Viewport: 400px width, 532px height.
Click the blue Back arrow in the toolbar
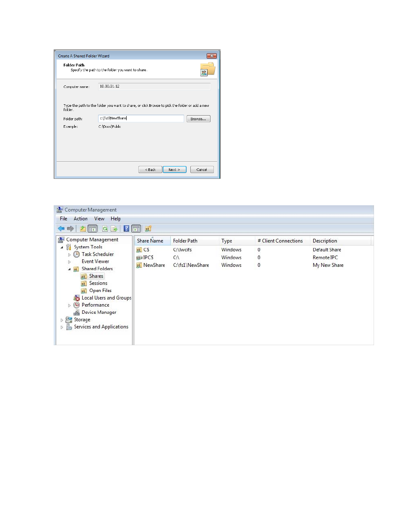tap(61, 229)
